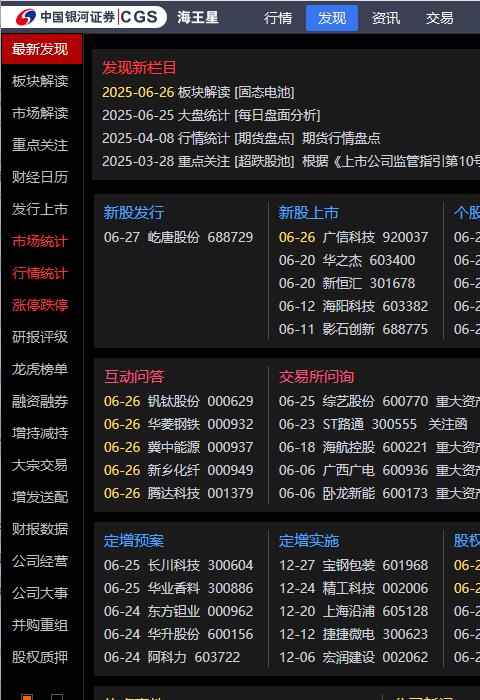Open 市场解读 sidebar item
Screen dimensions: 480x700
click(x=40, y=113)
